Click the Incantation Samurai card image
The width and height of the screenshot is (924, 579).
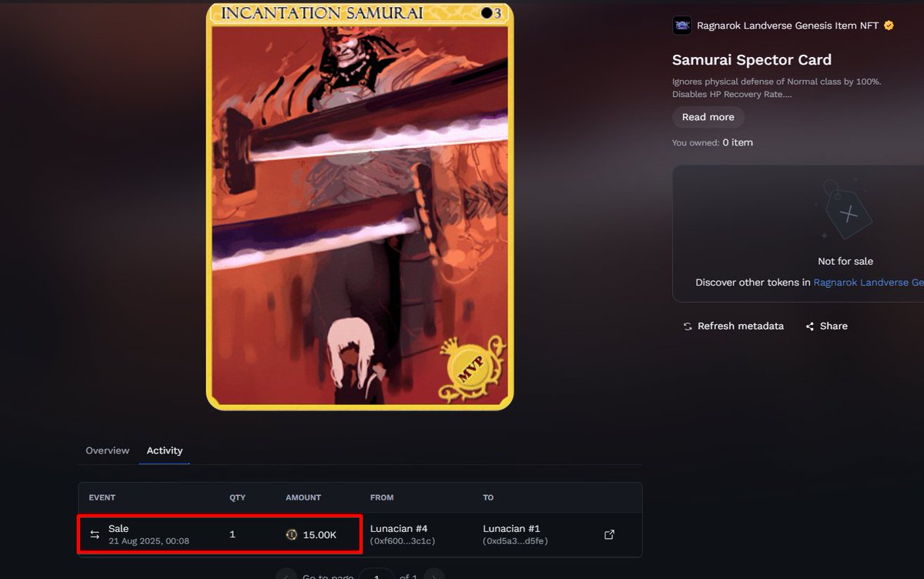pyautogui.click(x=360, y=206)
